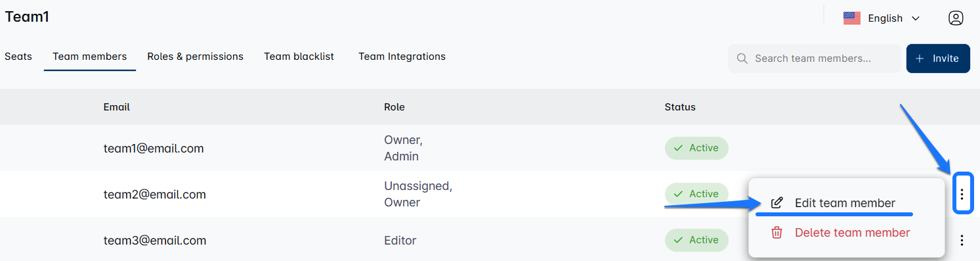Image resolution: width=980 pixels, height=261 pixels.
Task: Open the Roles & permissions tab
Action: point(196,57)
